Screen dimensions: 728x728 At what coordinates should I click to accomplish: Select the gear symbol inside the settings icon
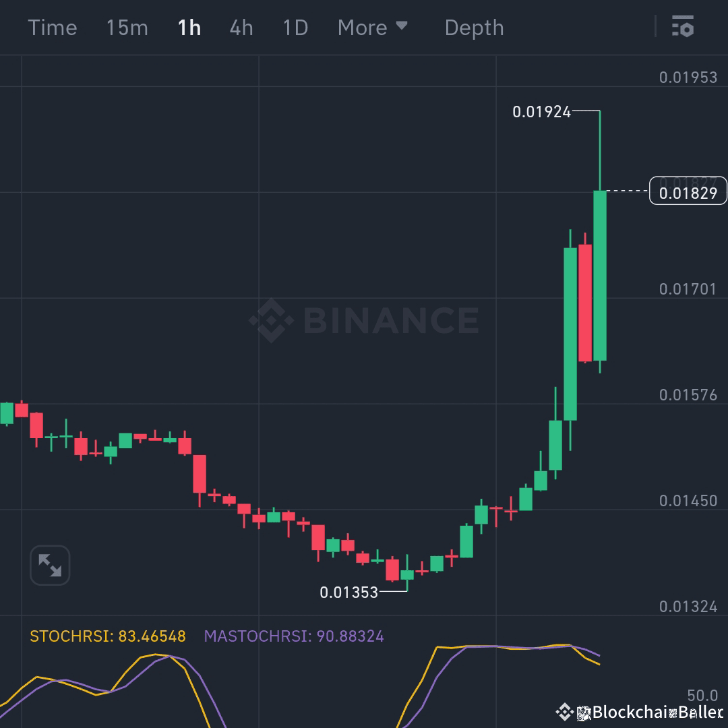pos(688,31)
